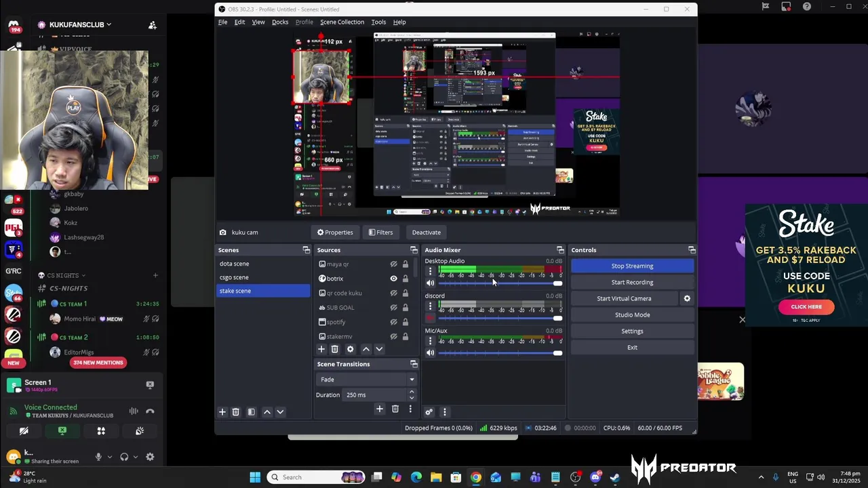Open Discord microphone device dropdown arrow

(x=109, y=457)
